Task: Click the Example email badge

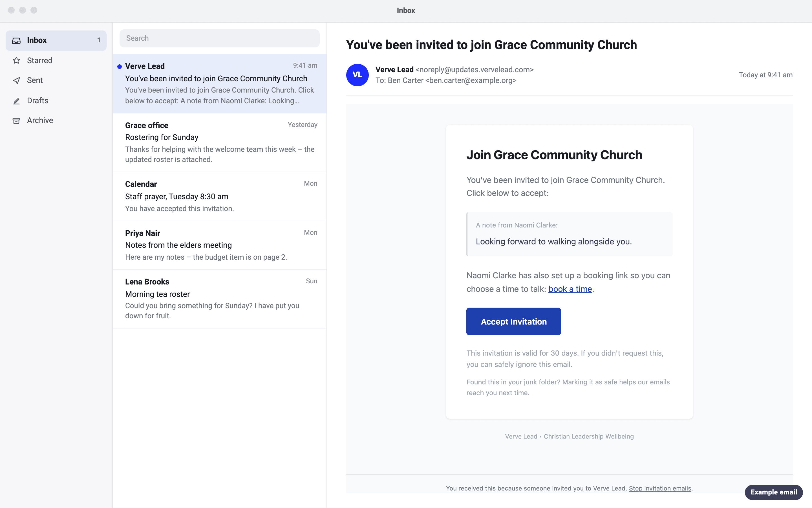Action: (x=773, y=492)
